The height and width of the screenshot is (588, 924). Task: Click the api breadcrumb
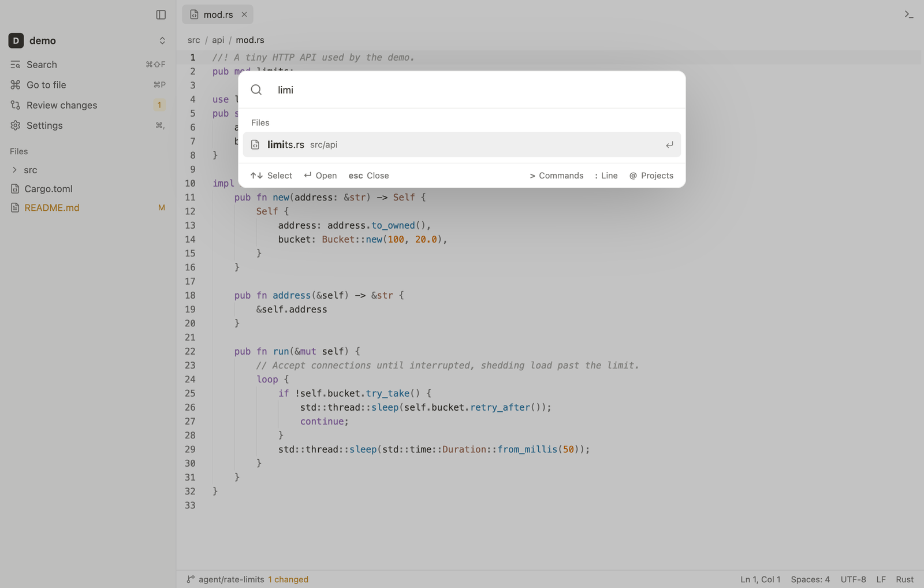(218, 40)
